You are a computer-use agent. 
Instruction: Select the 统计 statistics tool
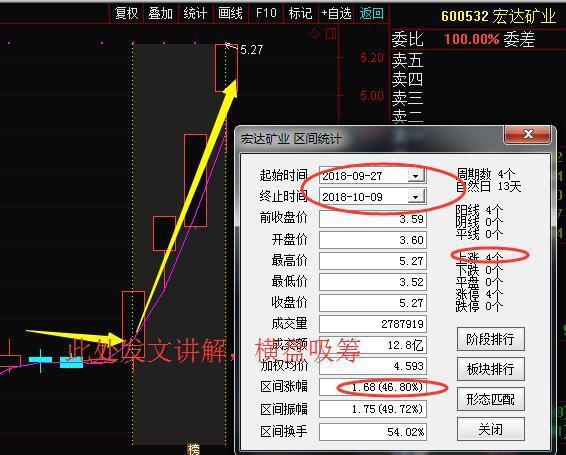click(195, 14)
